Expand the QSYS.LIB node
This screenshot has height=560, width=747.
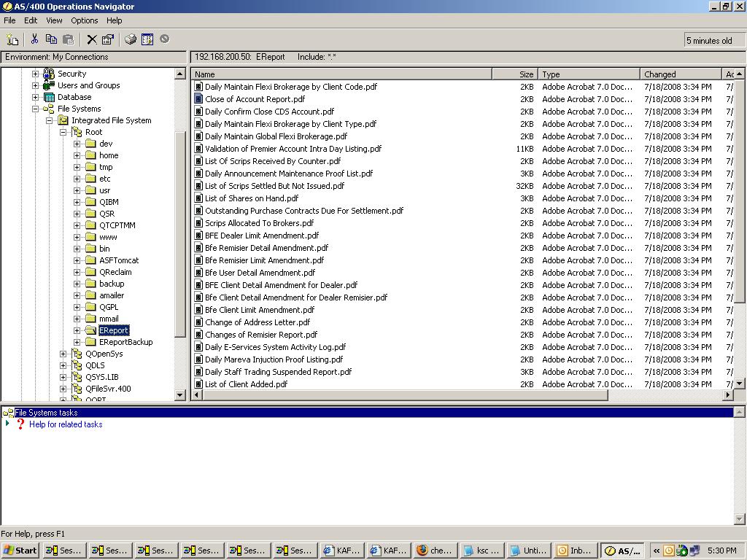[63, 377]
